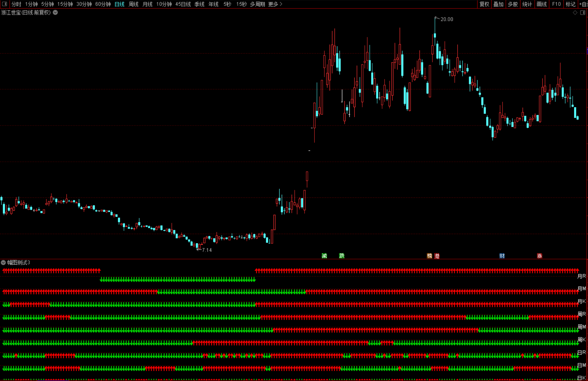
Task: Click the green 减 event marker
Action: coord(324,256)
